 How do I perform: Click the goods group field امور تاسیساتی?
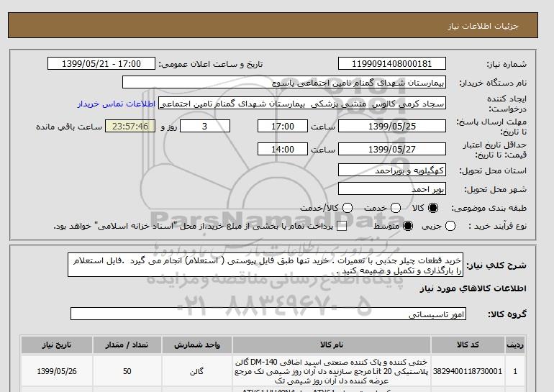pos(268,314)
